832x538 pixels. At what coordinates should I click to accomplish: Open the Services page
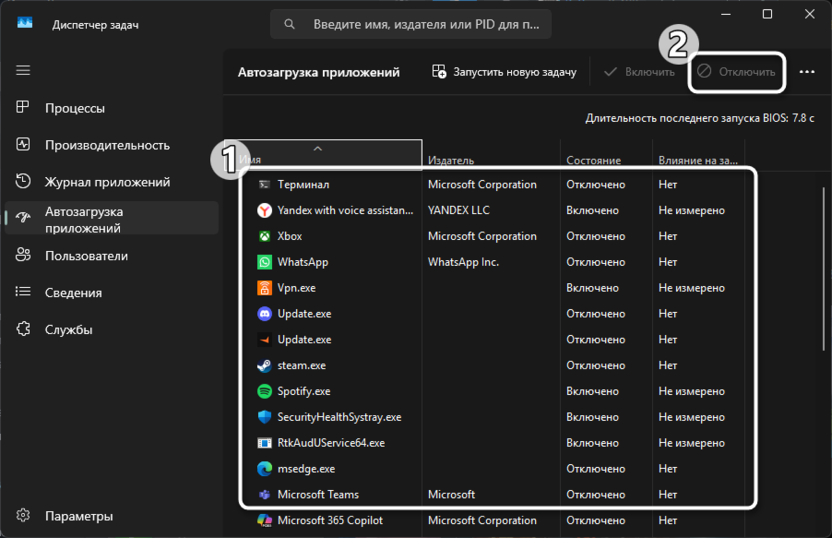point(68,330)
